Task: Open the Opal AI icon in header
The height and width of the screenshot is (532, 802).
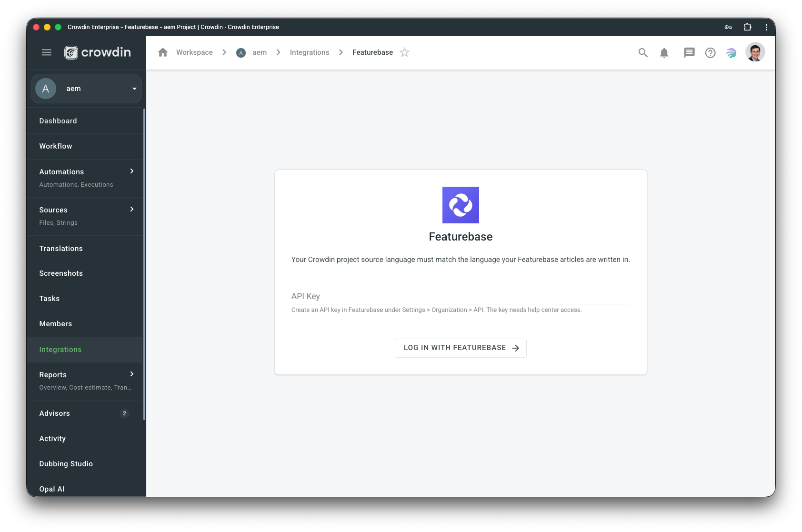Action: [x=731, y=53]
